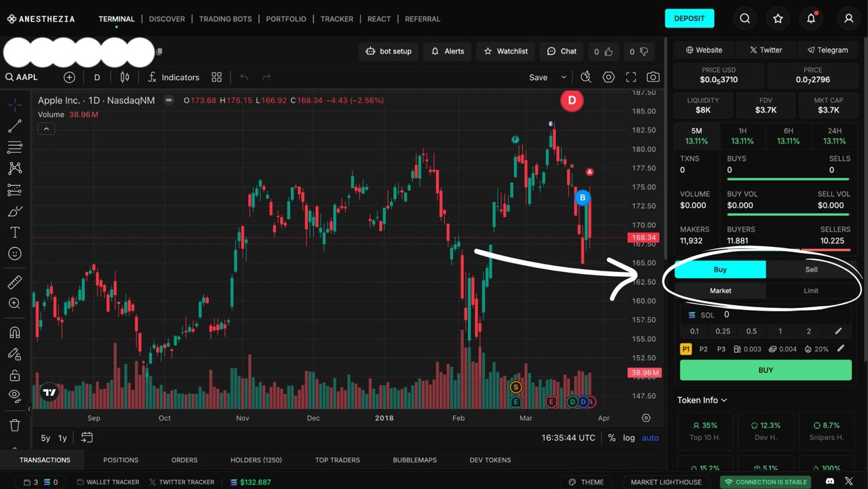Click the cyan Deposit button
Screen dimensions: 868x489
pyautogui.click(x=689, y=18)
